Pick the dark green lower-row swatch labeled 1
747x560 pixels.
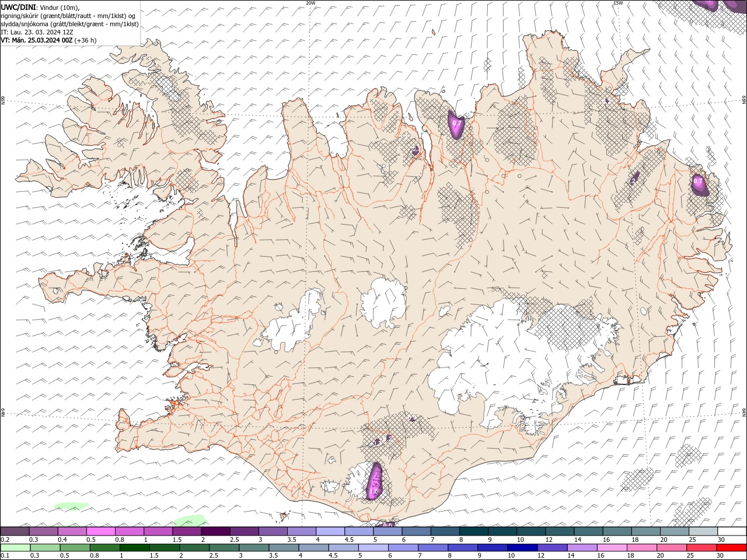[x=134, y=548]
